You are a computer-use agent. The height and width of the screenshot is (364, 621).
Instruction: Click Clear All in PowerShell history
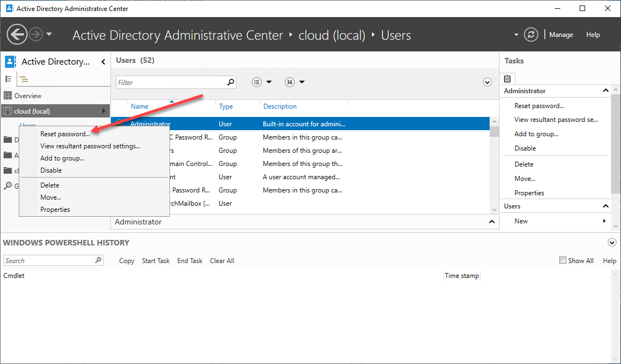[x=222, y=261]
